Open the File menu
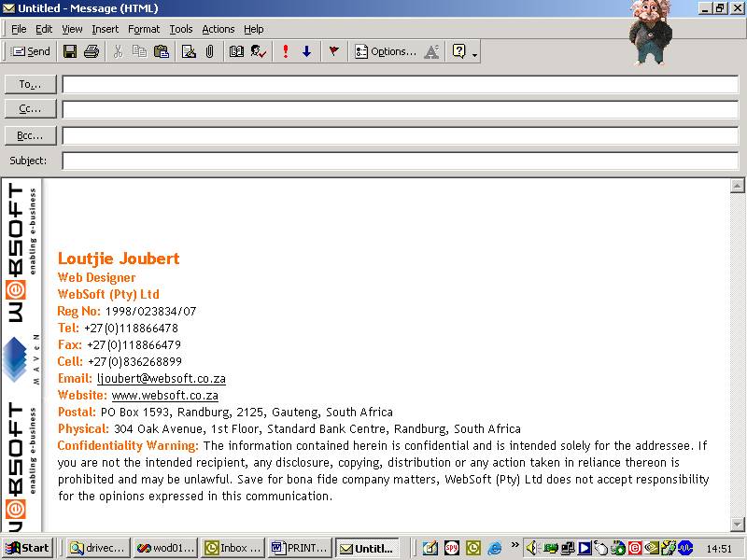 click(19, 29)
